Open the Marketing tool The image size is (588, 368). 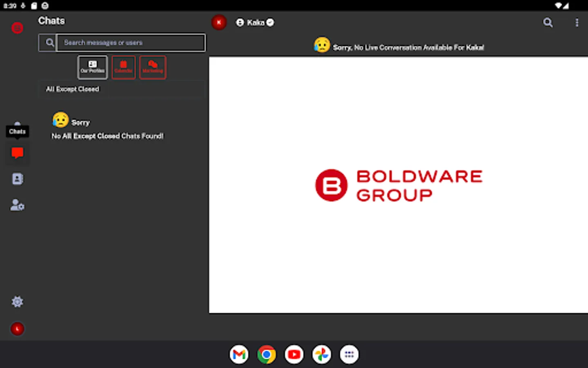point(152,67)
